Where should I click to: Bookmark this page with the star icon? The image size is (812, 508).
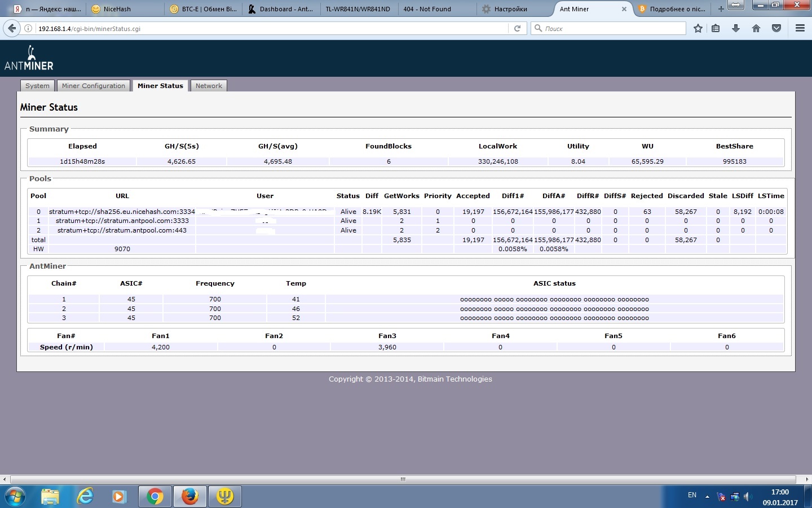pyautogui.click(x=698, y=28)
